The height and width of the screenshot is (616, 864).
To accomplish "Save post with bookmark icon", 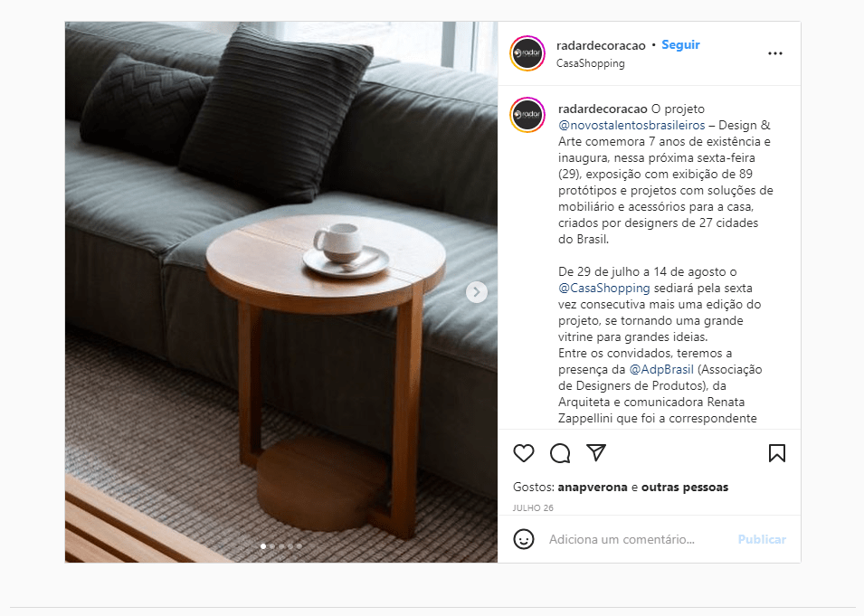I will pyautogui.click(x=777, y=453).
